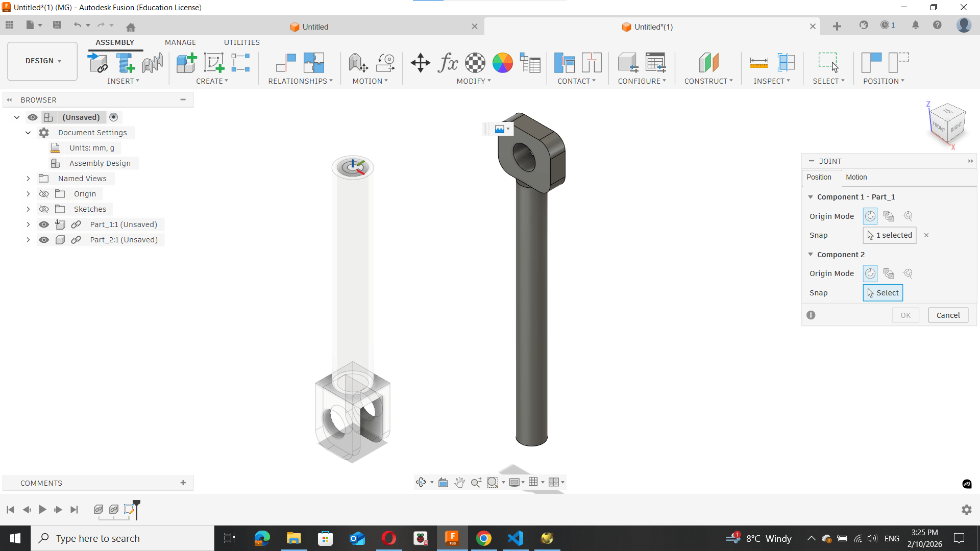Expand the Named Views folder
This screenshot has height=551, width=980.
pos(28,179)
